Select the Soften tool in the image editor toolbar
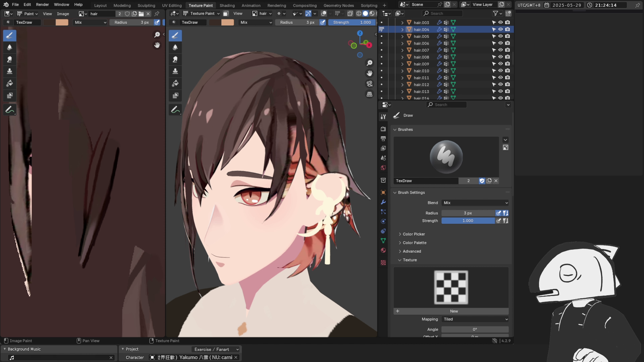Screen dimensions: 644x362 pyautogui.click(x=10, y=47)
